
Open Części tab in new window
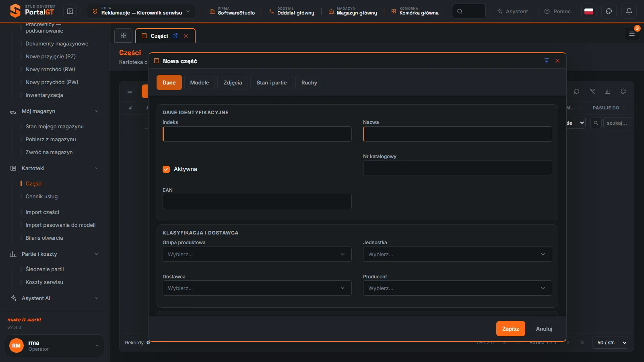click(x=175, y=36)
